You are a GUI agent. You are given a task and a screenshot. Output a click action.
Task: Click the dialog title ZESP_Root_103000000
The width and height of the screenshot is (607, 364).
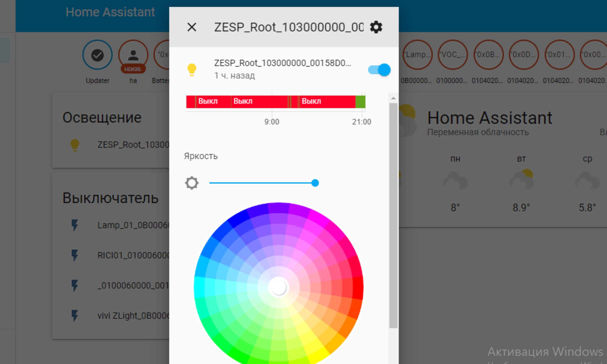click(x=289, y=27)
